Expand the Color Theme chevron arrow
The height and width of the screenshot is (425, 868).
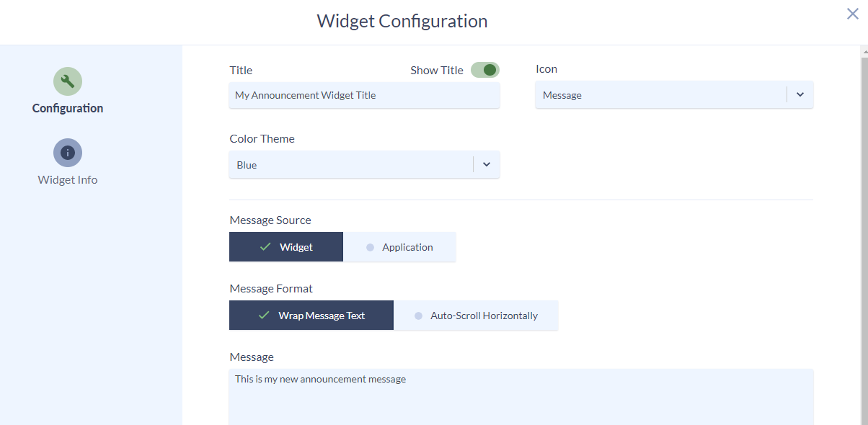(487, 165)
